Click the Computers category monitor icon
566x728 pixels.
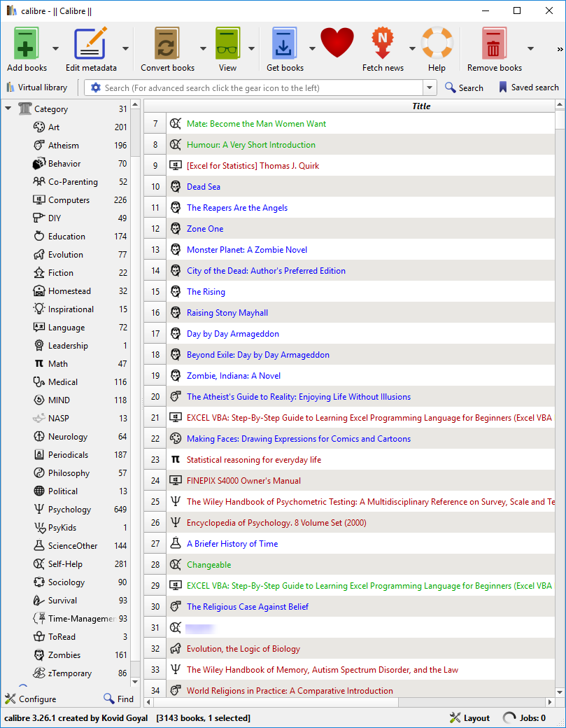(39, 199)
